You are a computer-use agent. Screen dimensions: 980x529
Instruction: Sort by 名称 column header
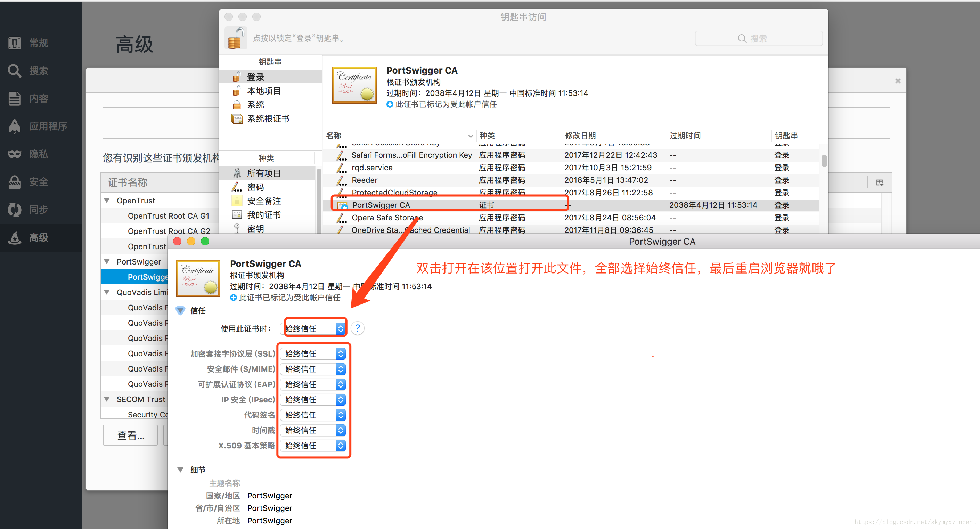point(399,136)
